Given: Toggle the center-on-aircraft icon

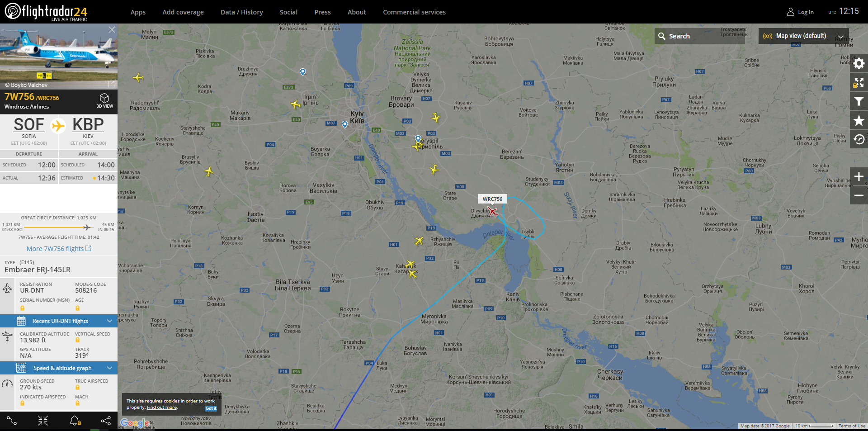Looking at the screenshot, I should point(43,421).
